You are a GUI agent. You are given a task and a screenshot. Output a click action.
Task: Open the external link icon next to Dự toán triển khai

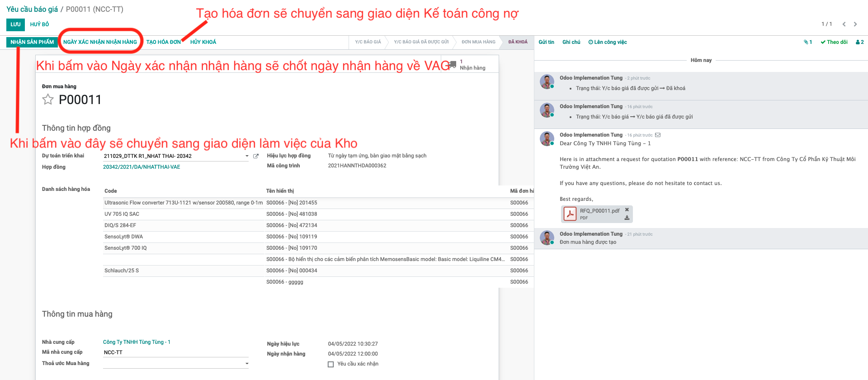pyautogui.click(x=256, y=156)
